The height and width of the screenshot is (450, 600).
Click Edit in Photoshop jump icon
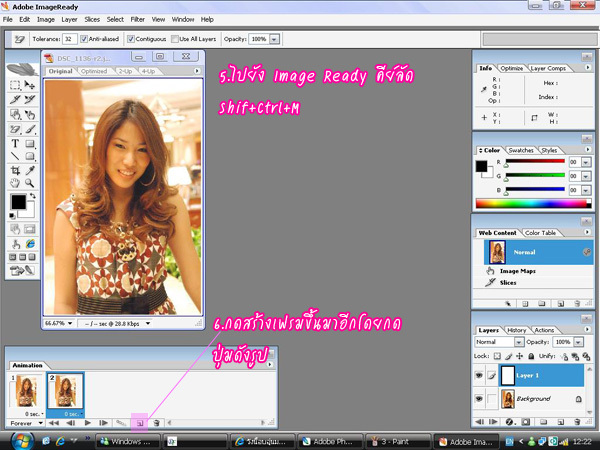click(22, 271)
